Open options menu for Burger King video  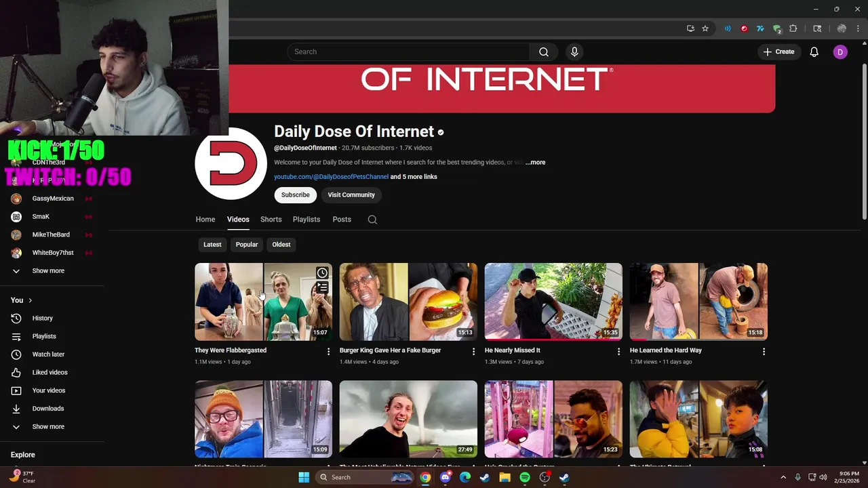click(473, 351)
